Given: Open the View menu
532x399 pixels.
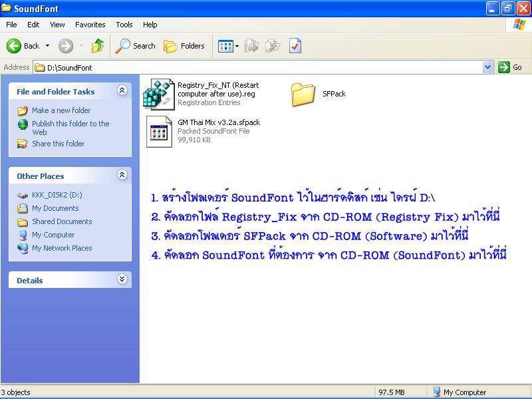Looking at the screenshot, I should coord(57,25).
